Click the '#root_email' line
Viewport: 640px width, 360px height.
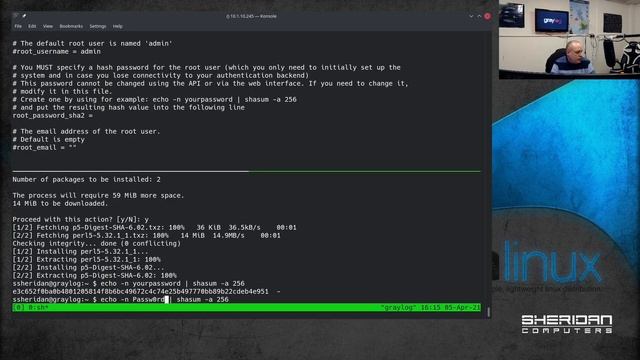(44, 147)
